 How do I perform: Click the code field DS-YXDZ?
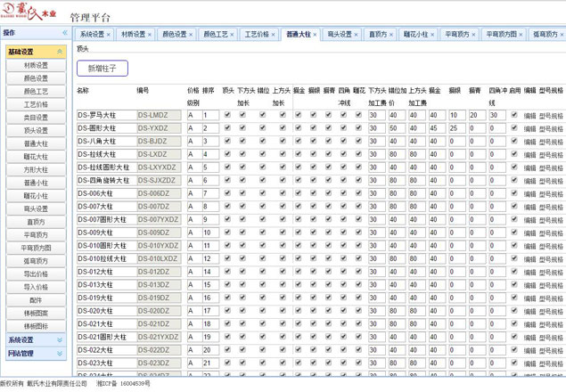click(160, 128)
